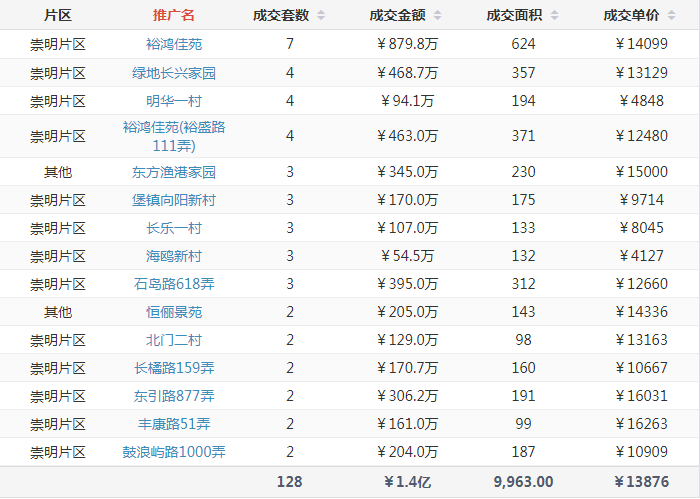Click 崇明片区 in the 明华一村 row

click(58, 101)
